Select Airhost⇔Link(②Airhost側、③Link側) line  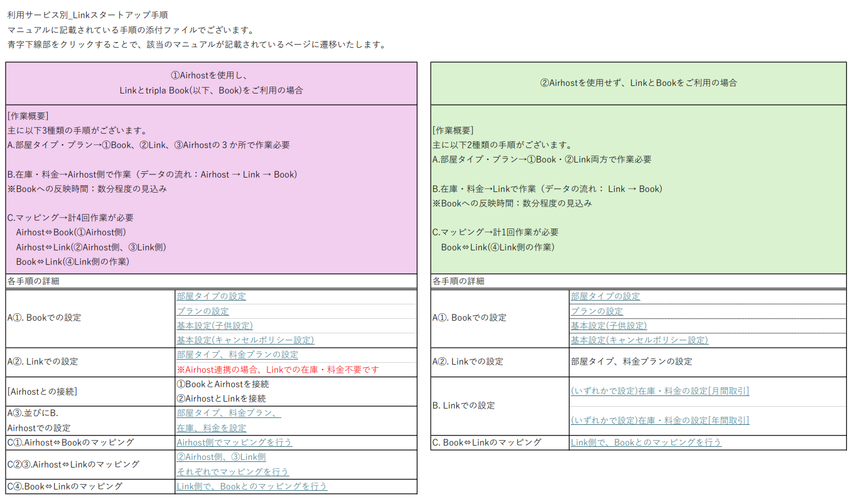tap(91, 247)
